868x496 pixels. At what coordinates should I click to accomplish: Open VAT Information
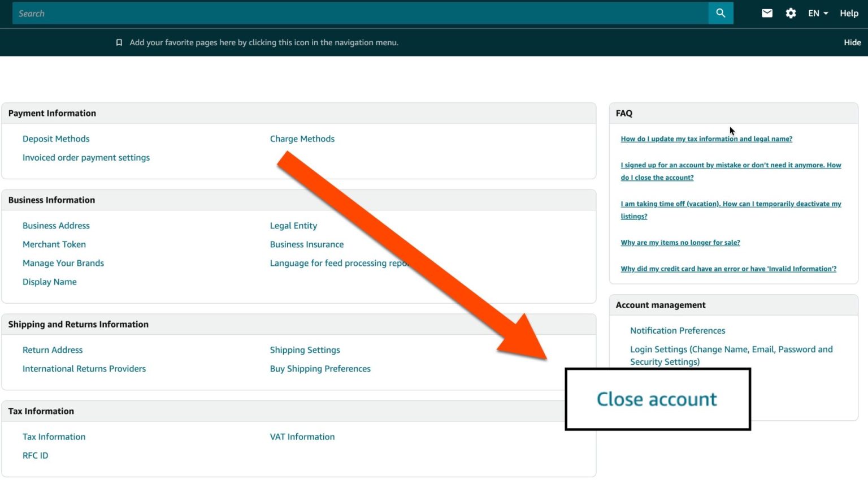tap(302, 436)
